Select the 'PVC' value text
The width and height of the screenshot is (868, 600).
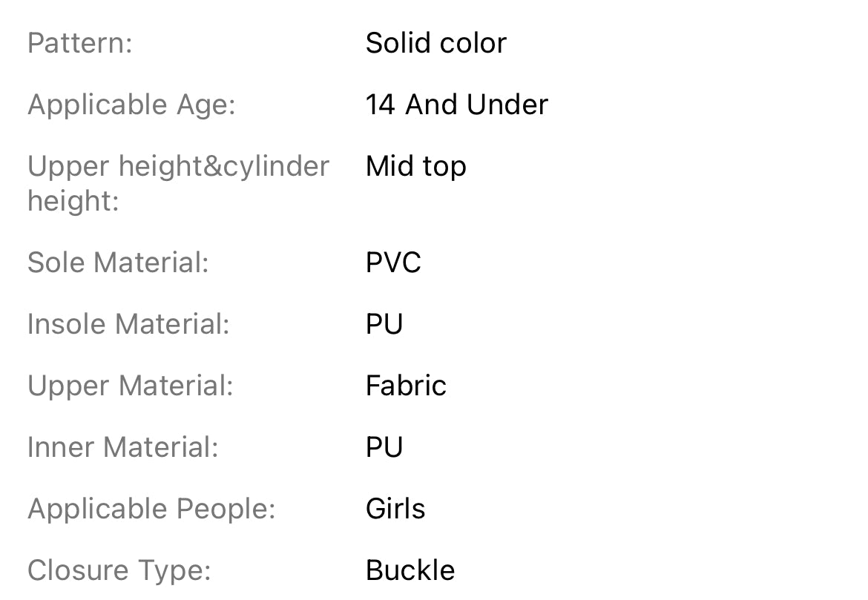pos(393,263)
